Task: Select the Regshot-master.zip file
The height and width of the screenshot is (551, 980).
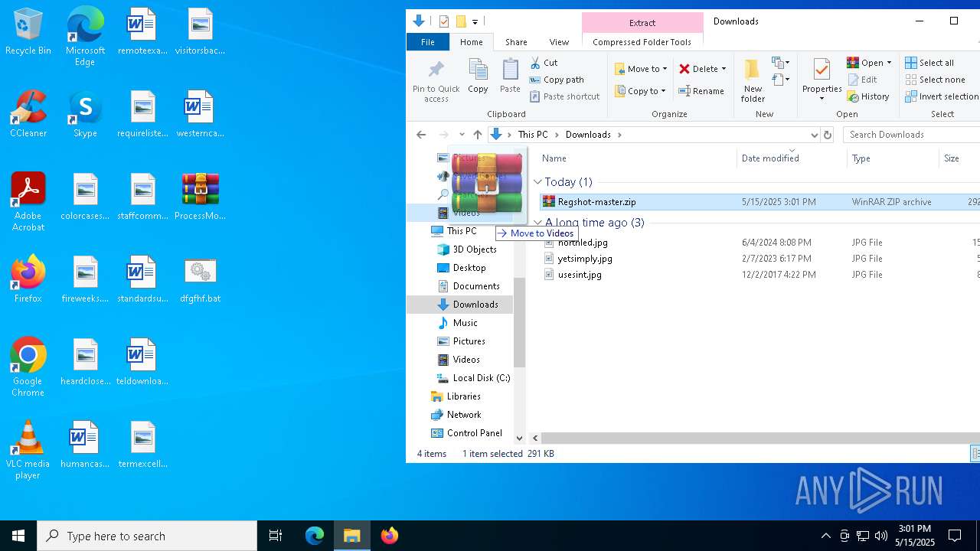Action: [x=596, y=202]
